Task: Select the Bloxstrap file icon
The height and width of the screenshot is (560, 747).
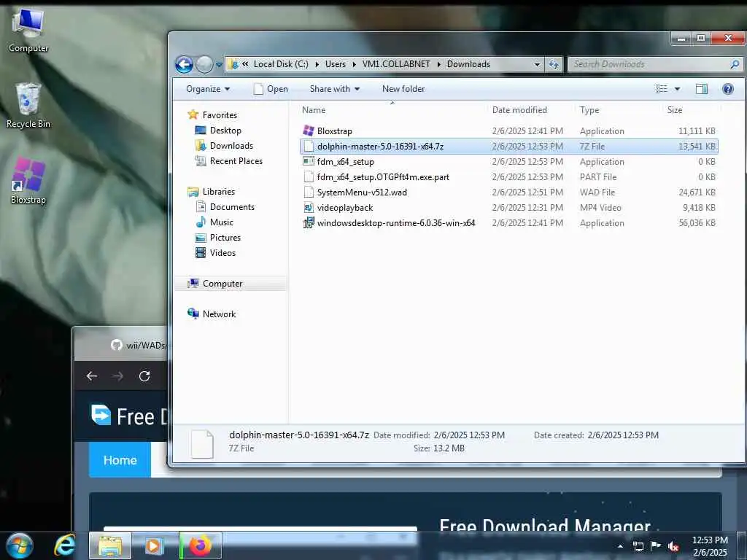Action: pos(309,131)
